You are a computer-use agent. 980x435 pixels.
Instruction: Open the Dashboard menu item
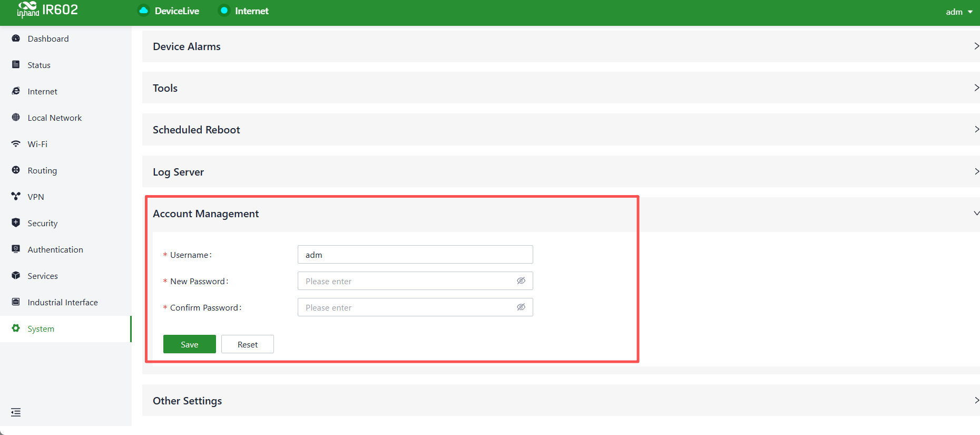pos(66,38)
